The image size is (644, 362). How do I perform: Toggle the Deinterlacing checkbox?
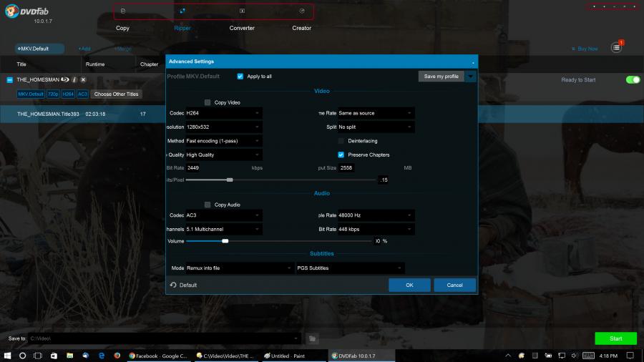tap(341, 141)
